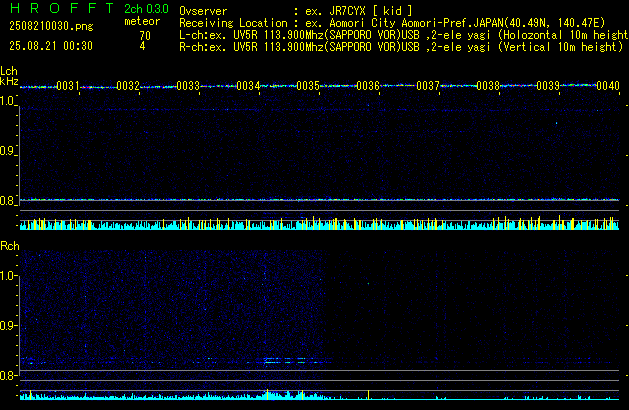Click the Rch 0.8 frequency axis label
The height and width of the screenshot is (410, 629).
click(x=7, y=375)
